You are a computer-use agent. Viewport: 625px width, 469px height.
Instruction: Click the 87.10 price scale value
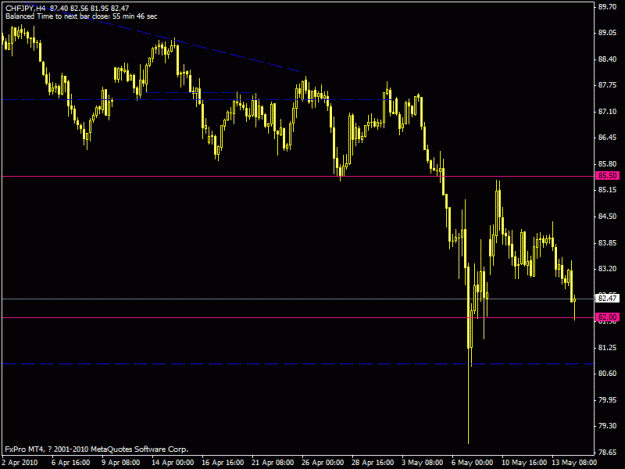pos(607,112)
